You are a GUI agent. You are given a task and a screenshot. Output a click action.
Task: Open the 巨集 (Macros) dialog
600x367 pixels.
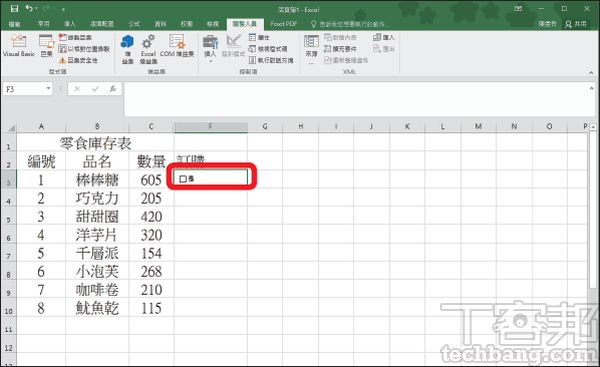[x=47, y=46]
